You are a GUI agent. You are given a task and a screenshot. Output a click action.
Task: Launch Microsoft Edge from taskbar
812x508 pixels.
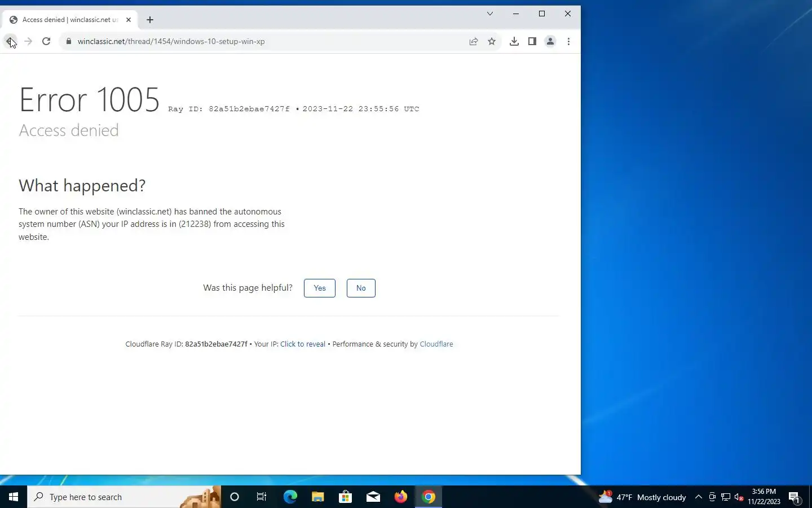[x=290, y=497]
